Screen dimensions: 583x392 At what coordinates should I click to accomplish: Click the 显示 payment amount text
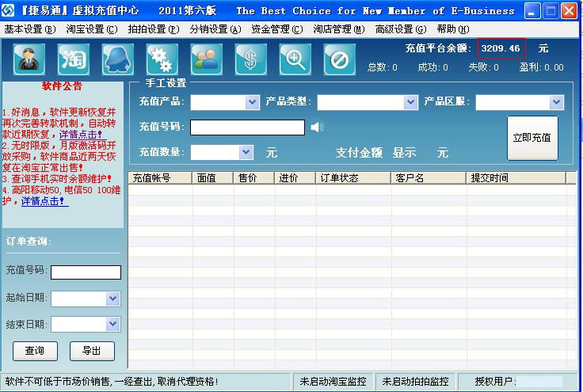tap(404, 152)
